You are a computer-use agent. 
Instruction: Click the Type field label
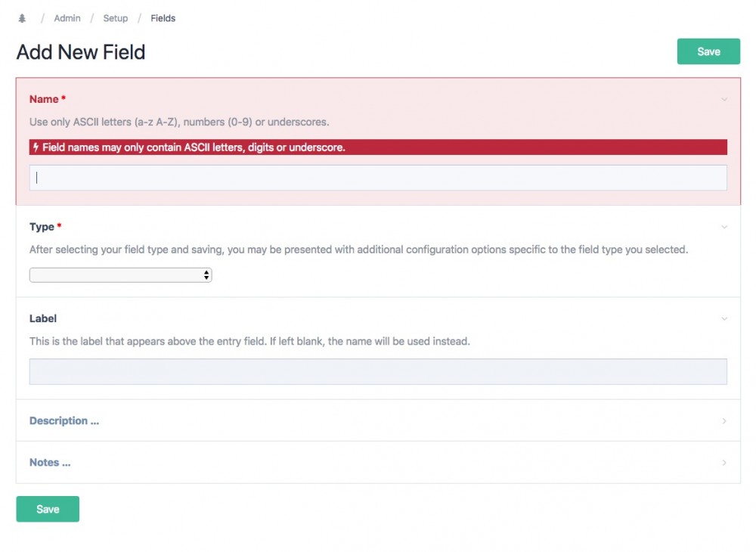(42, 227)
